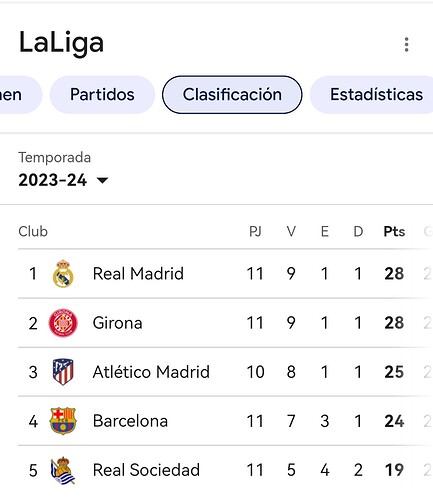Switch to the Partidos tab
The image size is (433, 500).
pyautogui.click(x=102, y=95)
